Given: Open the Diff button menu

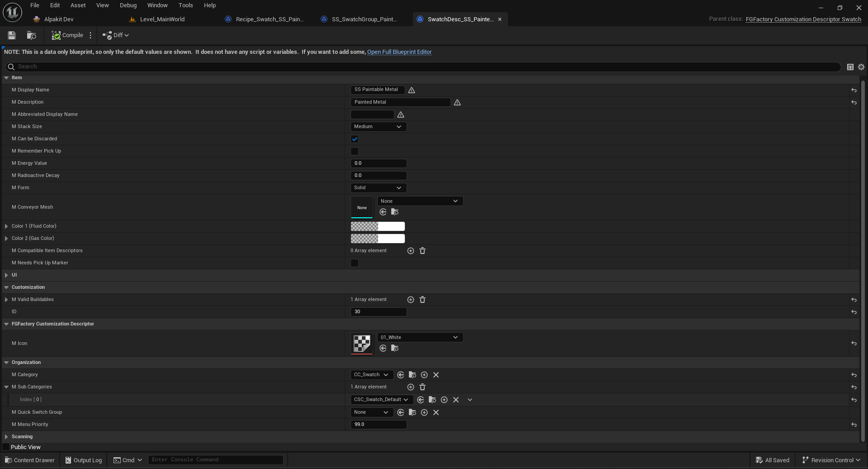Looking at the screenshot, I should pos(116,35).
